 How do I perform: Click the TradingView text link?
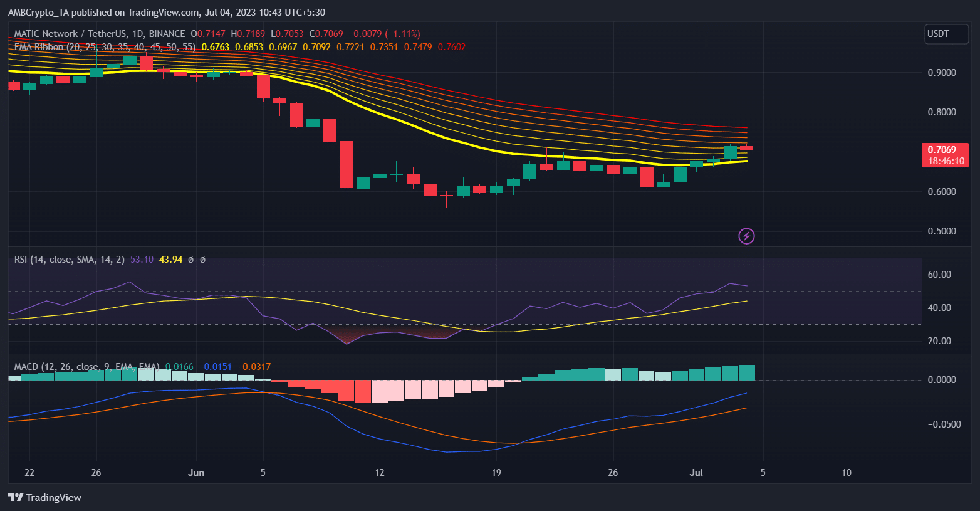[54, 497]
